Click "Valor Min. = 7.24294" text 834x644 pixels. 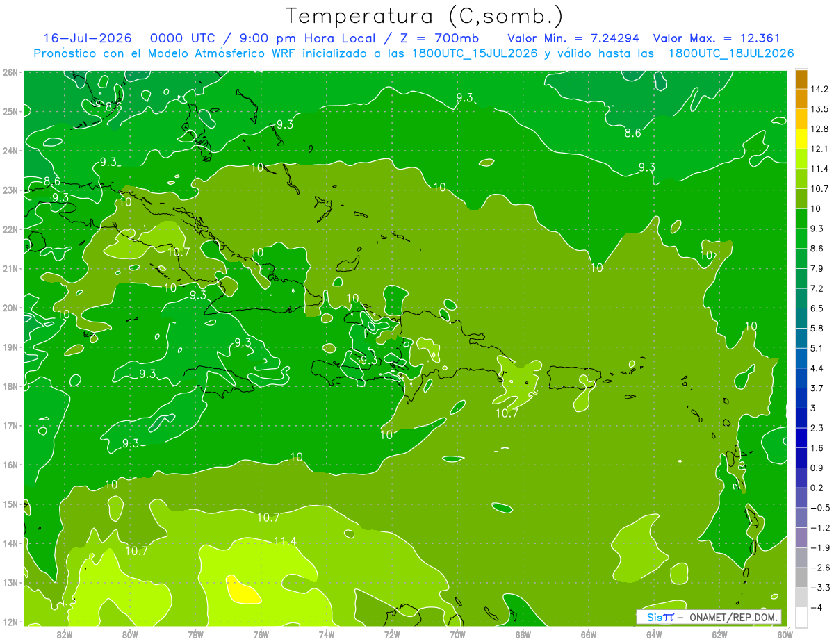pos(573,38)
